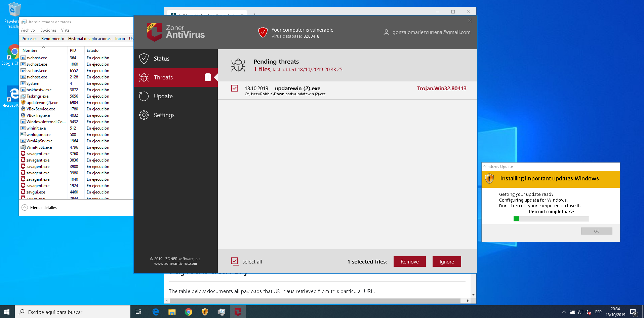Click the Zoner AntiVirus logo
The height and width of the screenshot is (318, 644).
176,32
